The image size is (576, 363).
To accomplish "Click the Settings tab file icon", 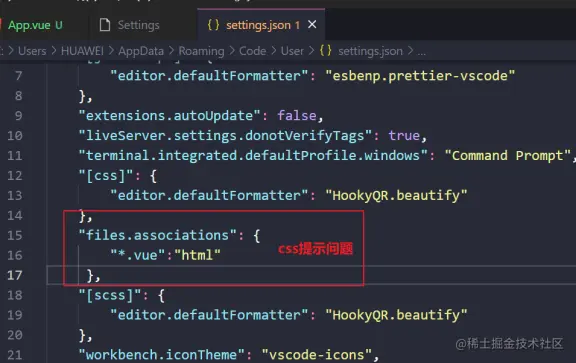I will pos(105,25).
